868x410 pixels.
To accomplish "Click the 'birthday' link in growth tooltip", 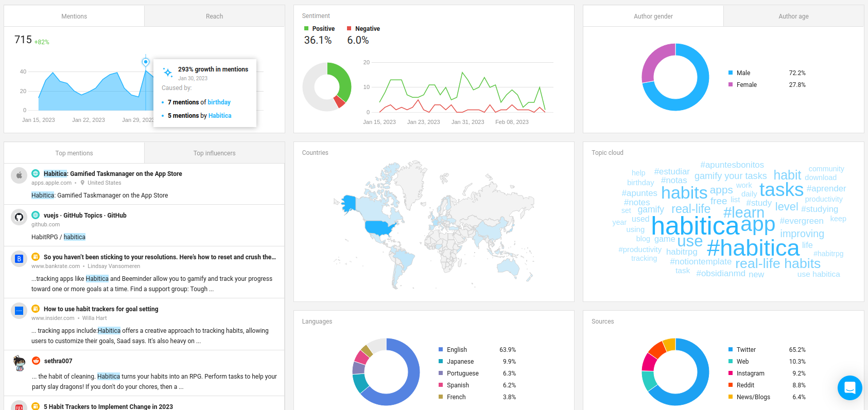I will 219,102.
